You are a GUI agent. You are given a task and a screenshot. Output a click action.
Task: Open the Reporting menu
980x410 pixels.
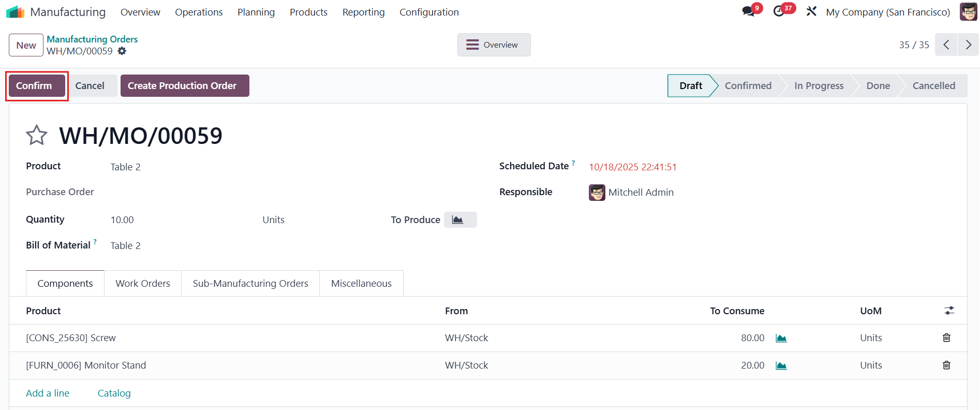click(x=363, y=12)
